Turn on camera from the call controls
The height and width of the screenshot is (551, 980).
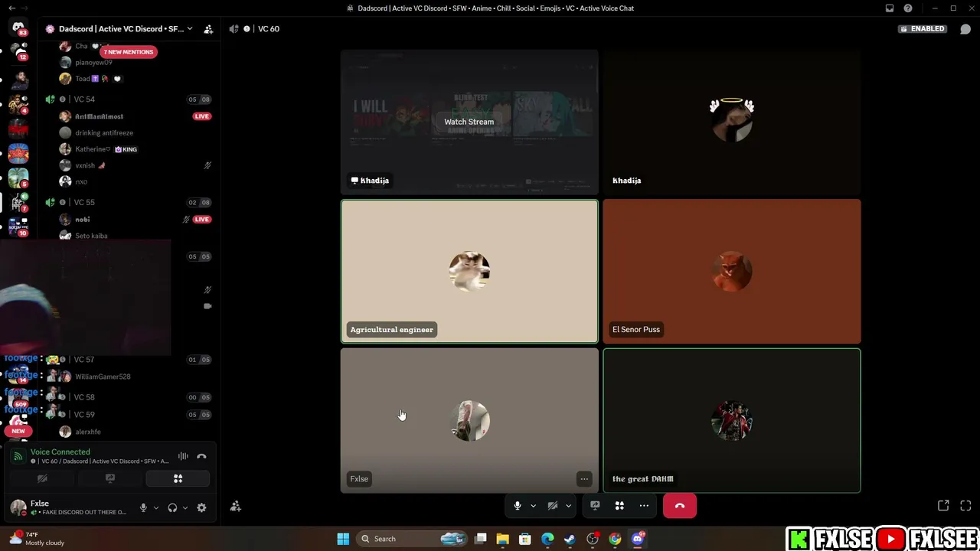(x=552, y=506)
